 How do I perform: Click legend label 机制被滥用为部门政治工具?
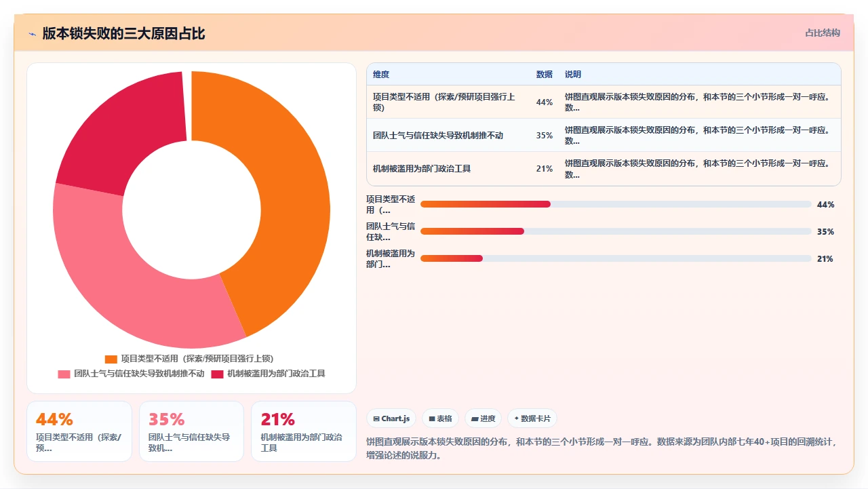[x=276, y=374]
